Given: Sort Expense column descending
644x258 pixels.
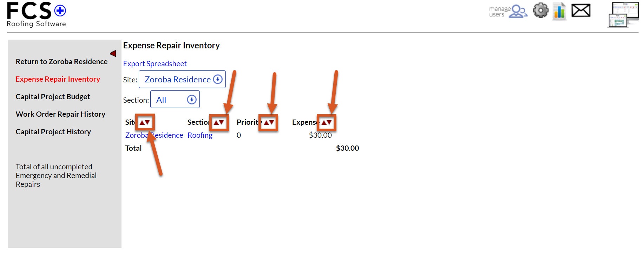Looking at the screenshot, I should (329, 122).
